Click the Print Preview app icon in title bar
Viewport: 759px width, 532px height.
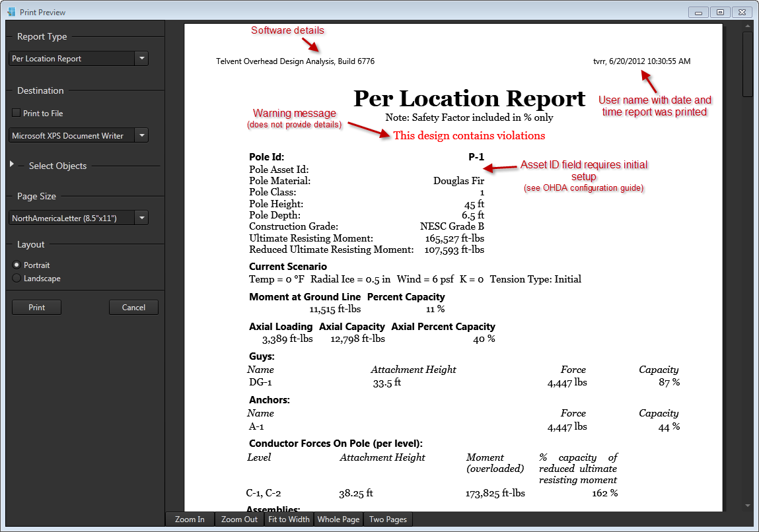tap(11, 12)
